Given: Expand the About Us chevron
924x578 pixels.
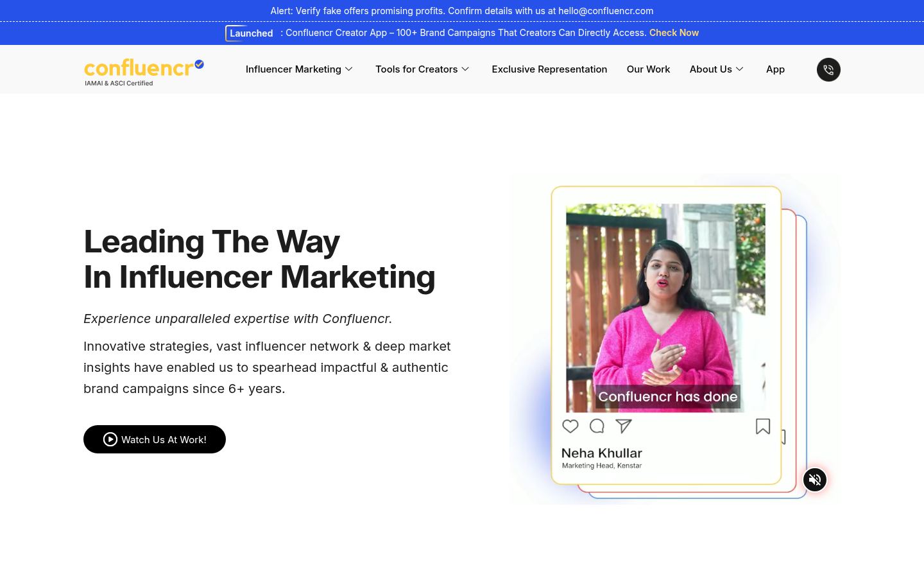Looking at the screenshot, I should 739,69.
